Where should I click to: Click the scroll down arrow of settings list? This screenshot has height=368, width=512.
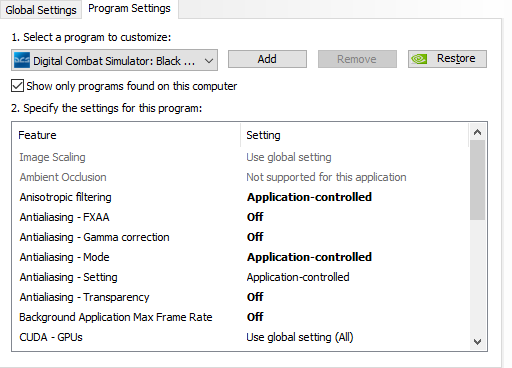coord(477,342)
